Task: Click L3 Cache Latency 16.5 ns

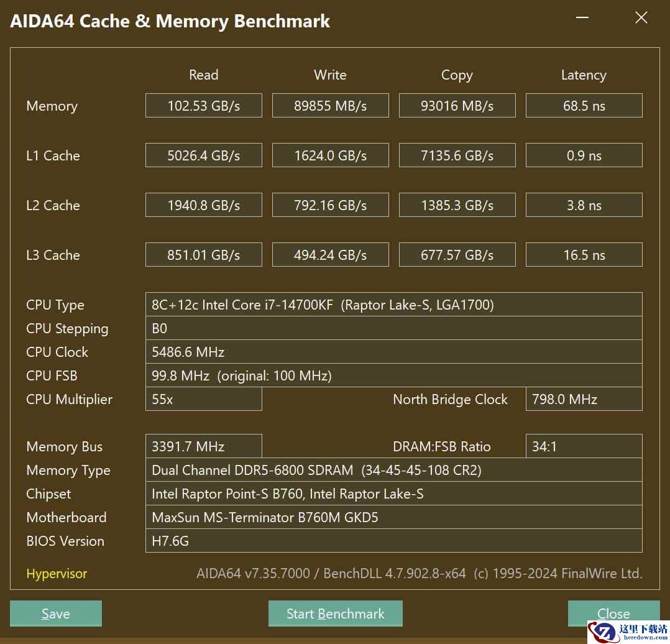Action: (x=584, y=255)
